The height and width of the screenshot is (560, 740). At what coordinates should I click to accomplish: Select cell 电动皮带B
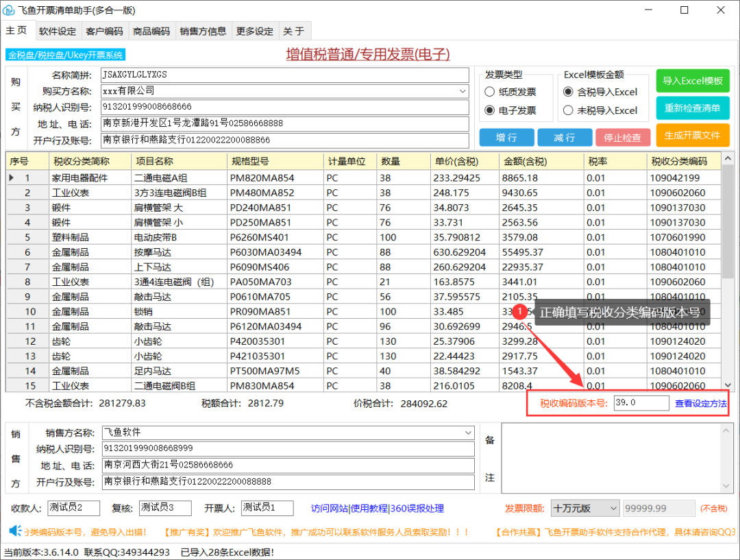tap(180, 237)
